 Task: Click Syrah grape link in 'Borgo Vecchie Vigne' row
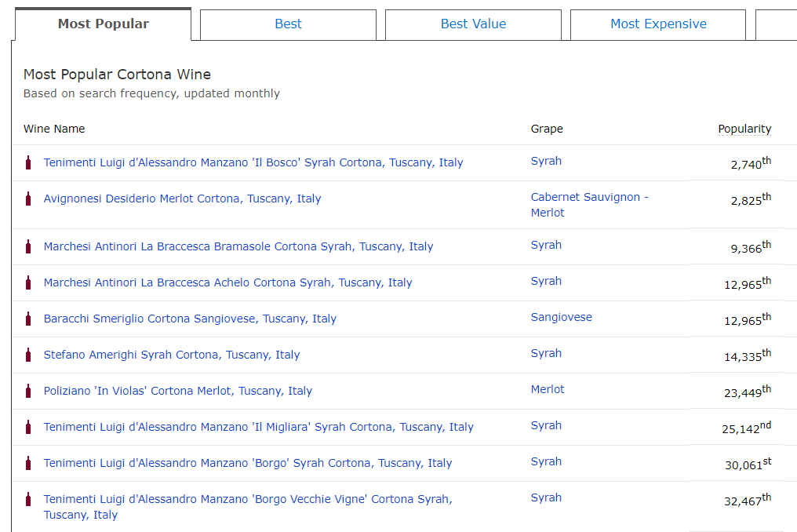[546, 498]
